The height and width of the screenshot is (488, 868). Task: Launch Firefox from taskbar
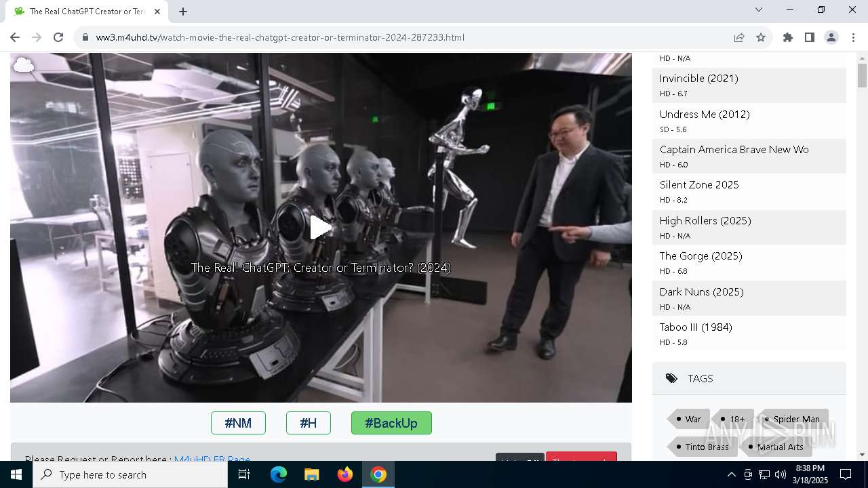point(345,474)
